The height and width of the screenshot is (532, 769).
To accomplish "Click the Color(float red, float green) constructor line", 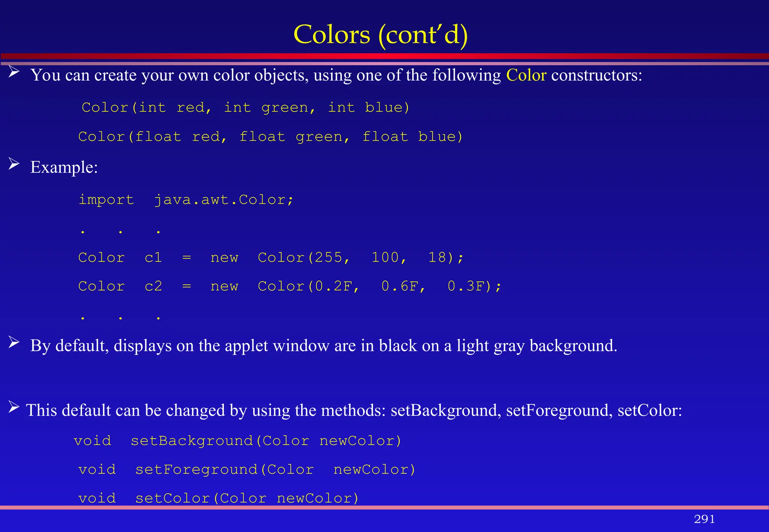I will point(270,137).
